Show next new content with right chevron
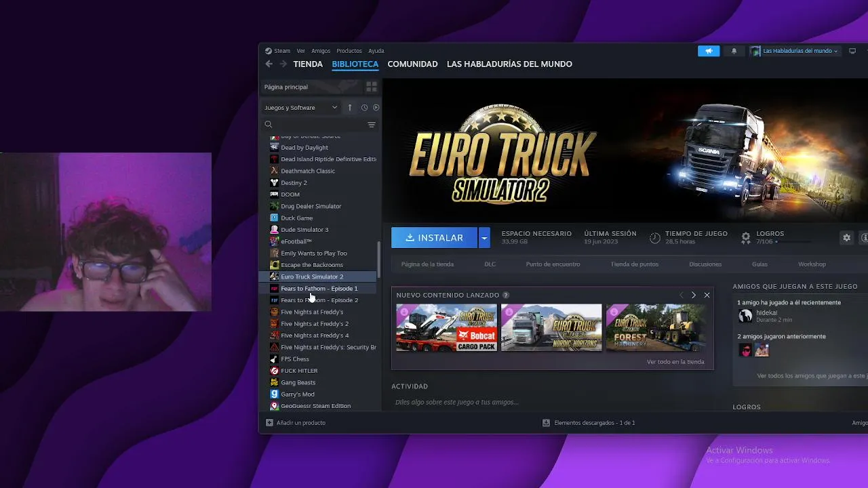The image size is (868, 488). [x=693, y=296]
